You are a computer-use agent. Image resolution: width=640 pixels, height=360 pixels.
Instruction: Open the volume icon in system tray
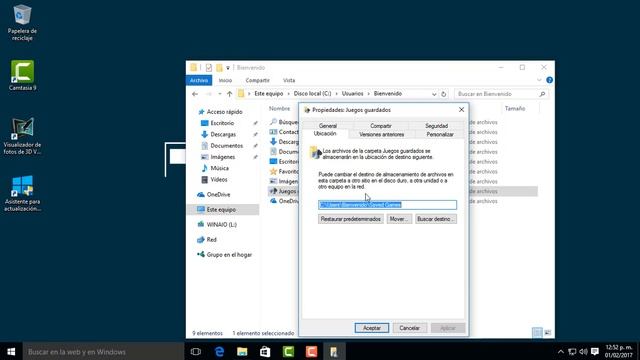pyautogui.click(x=583, y=351)
